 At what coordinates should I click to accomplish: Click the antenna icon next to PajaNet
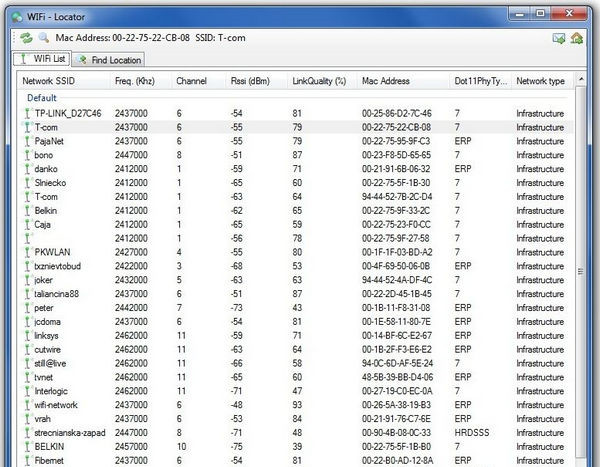tap(26, 142)
